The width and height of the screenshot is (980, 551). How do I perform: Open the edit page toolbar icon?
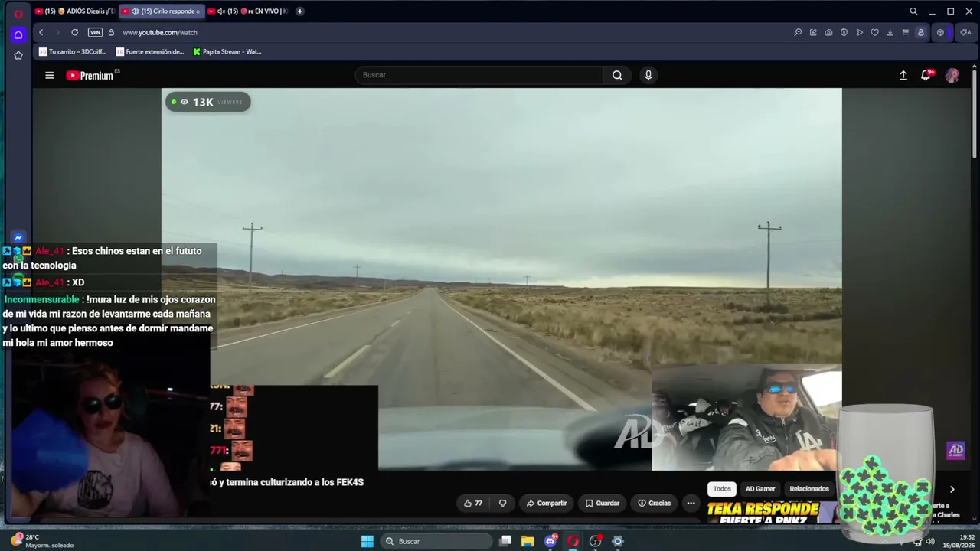(x=813, y=32)
